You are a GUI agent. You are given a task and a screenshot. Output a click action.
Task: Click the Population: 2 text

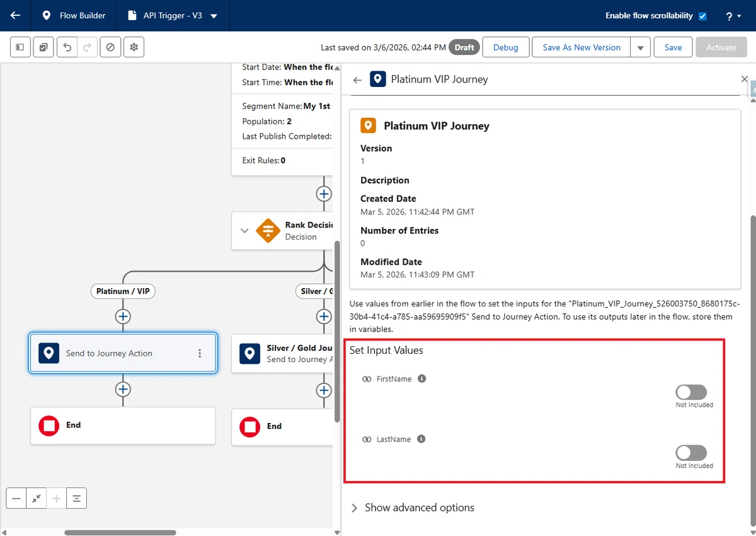point(266,121)
